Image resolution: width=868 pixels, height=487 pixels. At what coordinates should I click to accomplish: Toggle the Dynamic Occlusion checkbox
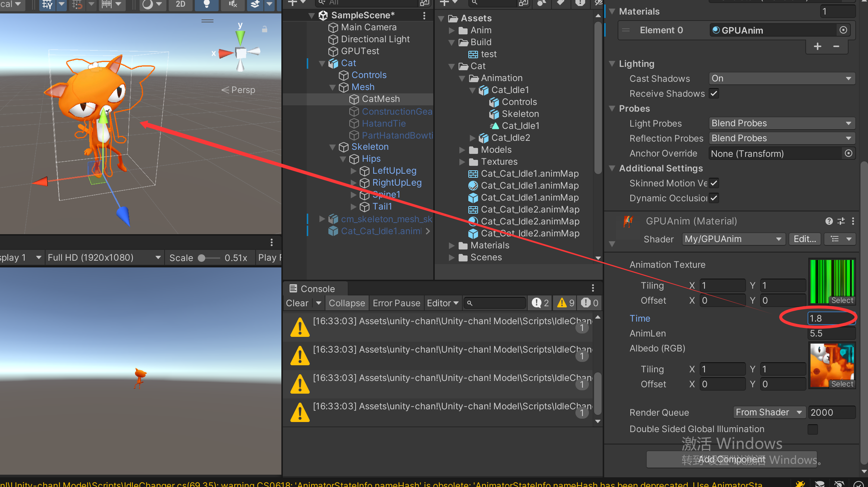tap(714, 198)
